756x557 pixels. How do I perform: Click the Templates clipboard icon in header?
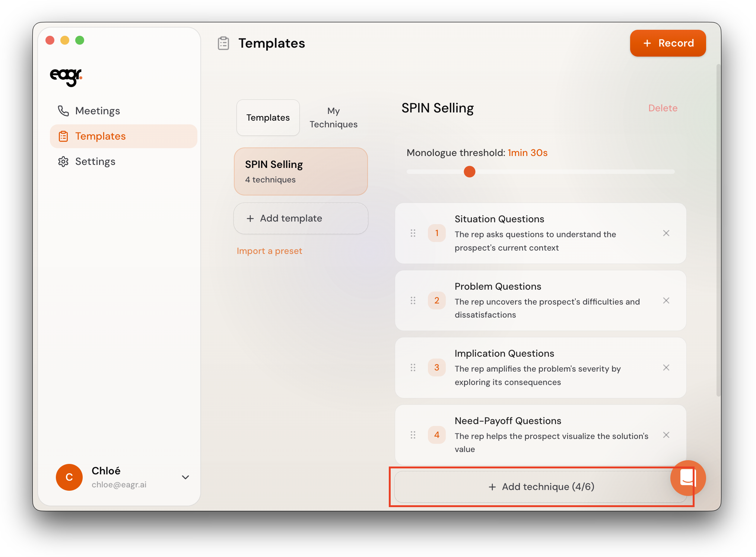(223, 44)
